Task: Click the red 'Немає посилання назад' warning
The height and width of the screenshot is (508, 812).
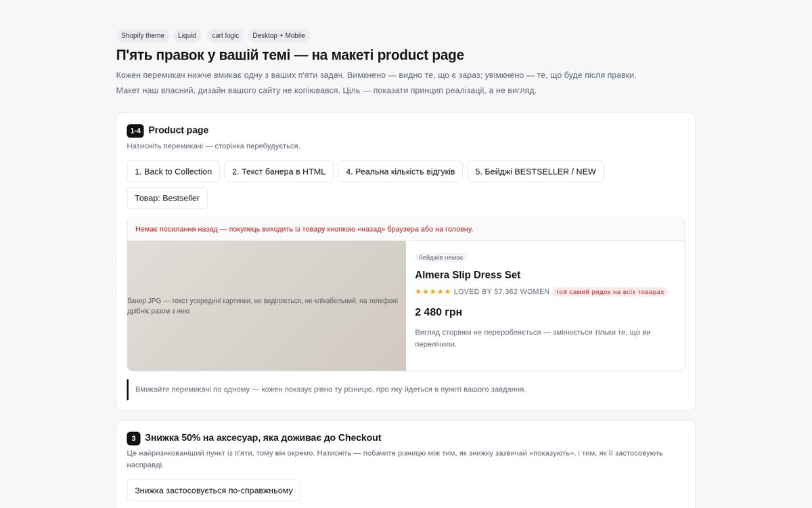Action: click(x=304, y=229)
